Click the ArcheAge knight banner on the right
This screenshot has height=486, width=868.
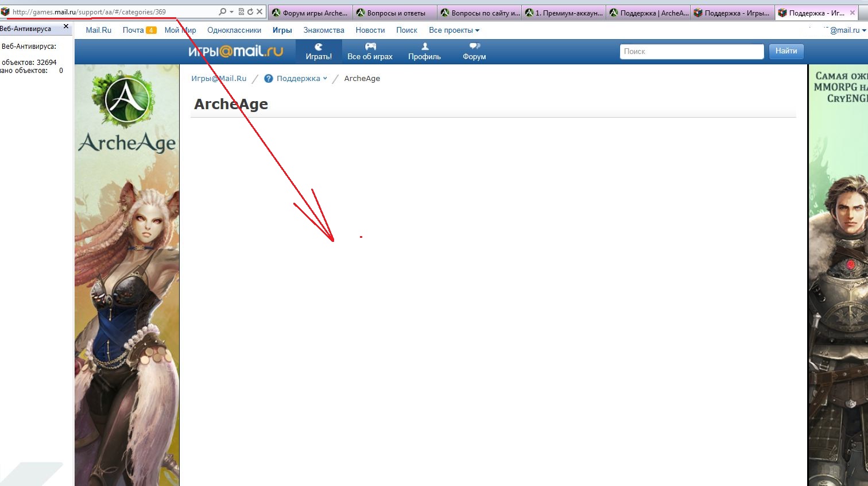pos(839,275)
